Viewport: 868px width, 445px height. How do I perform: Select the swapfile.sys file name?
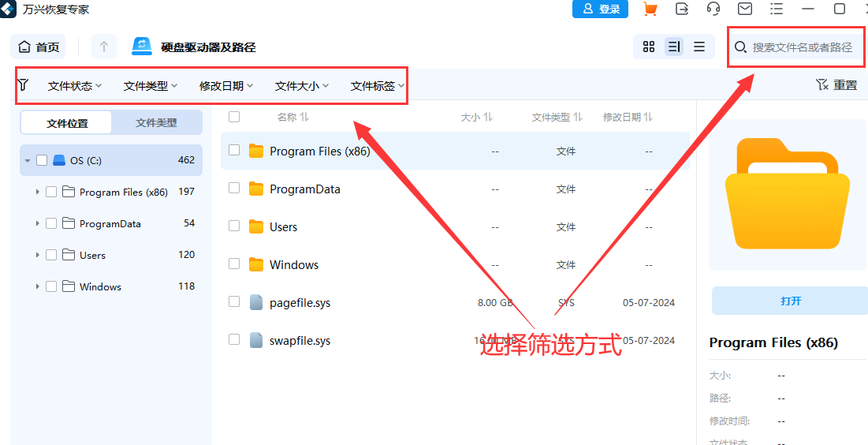[300, 341]
